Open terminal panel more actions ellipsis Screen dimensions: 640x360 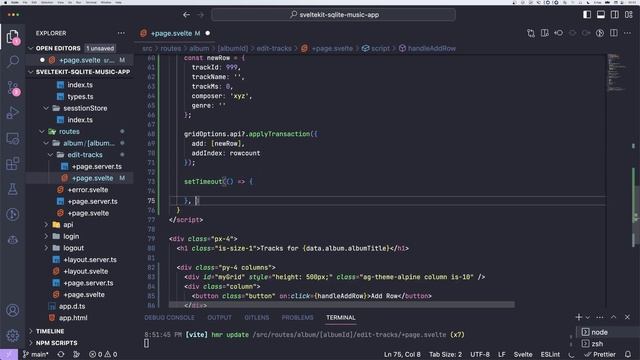[x=600, y=317]
